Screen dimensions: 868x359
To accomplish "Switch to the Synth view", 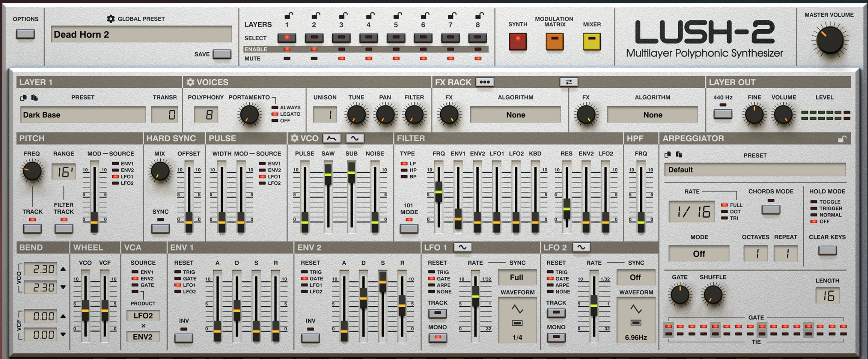I will pos(518,41).
